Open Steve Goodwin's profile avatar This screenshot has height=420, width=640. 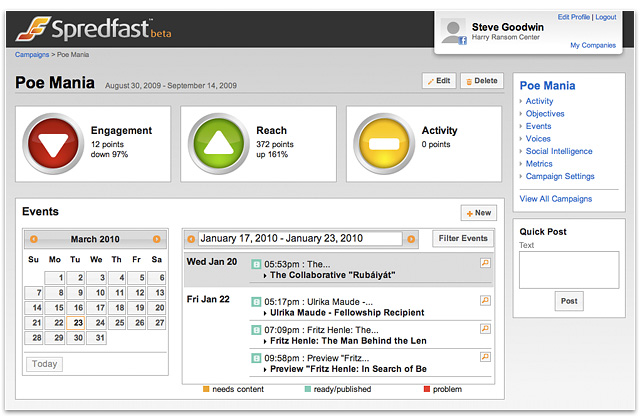(x=453, y=31)
